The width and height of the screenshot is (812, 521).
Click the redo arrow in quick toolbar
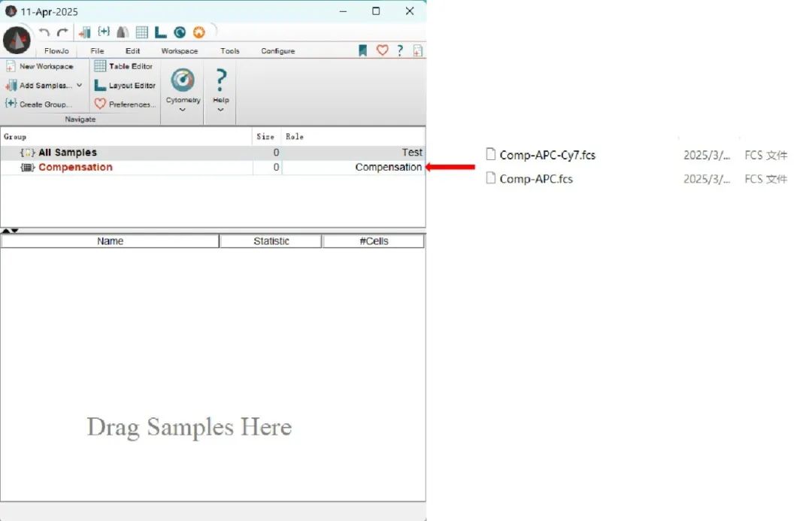62,32
